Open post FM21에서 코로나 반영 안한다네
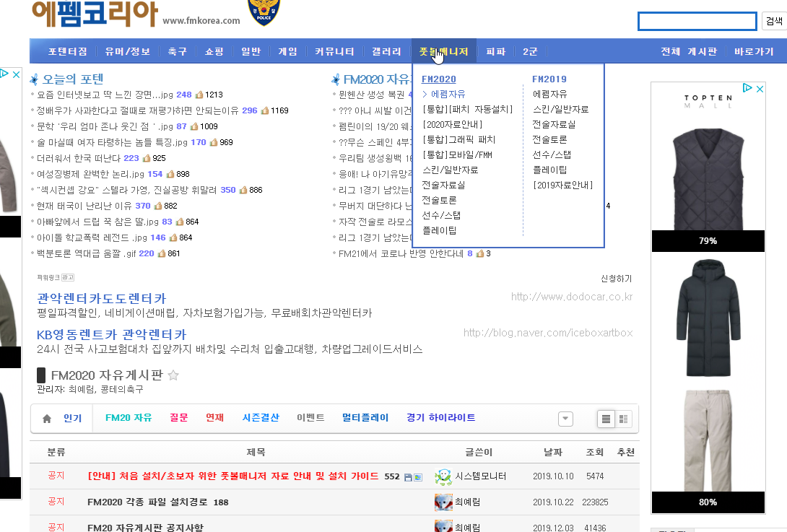Screen dimensions: 787x532 coord(401,253)
